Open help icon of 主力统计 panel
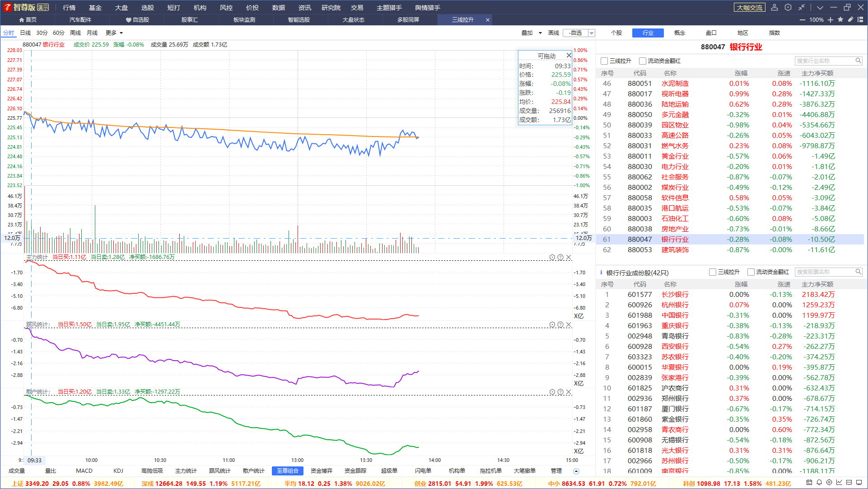 [x=560, y=257]
